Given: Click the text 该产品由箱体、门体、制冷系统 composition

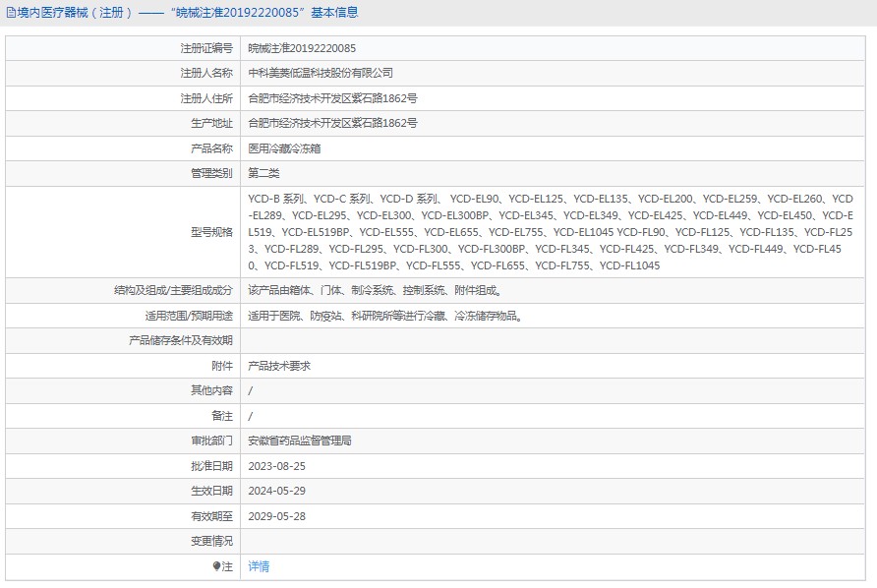Looking at the screenshot, I should (375, 290).
